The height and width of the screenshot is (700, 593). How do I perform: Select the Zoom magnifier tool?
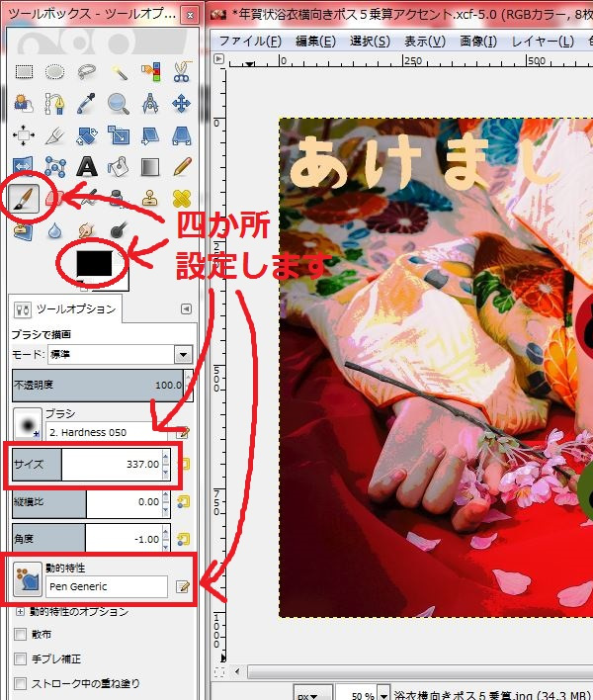coord(119,104)
